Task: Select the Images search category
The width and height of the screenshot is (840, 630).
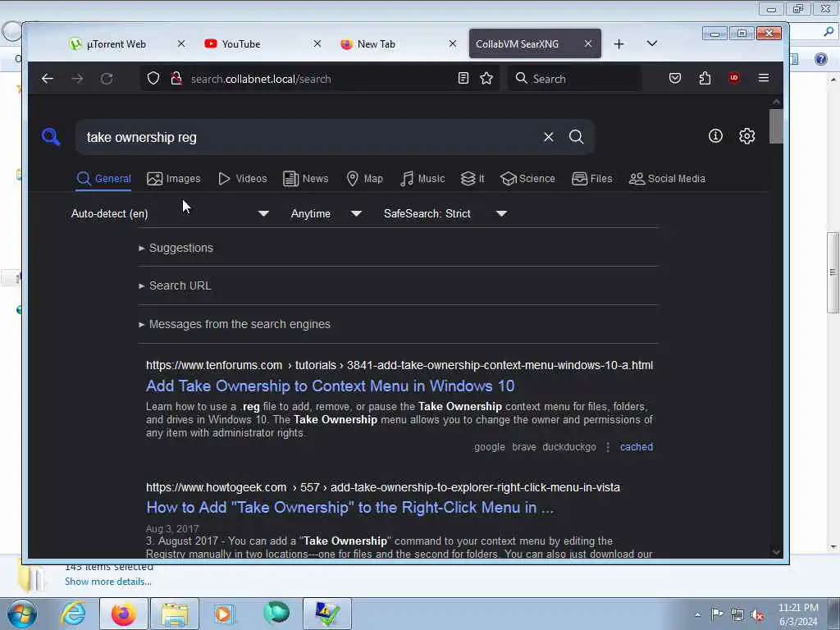Action: (174, 178)
